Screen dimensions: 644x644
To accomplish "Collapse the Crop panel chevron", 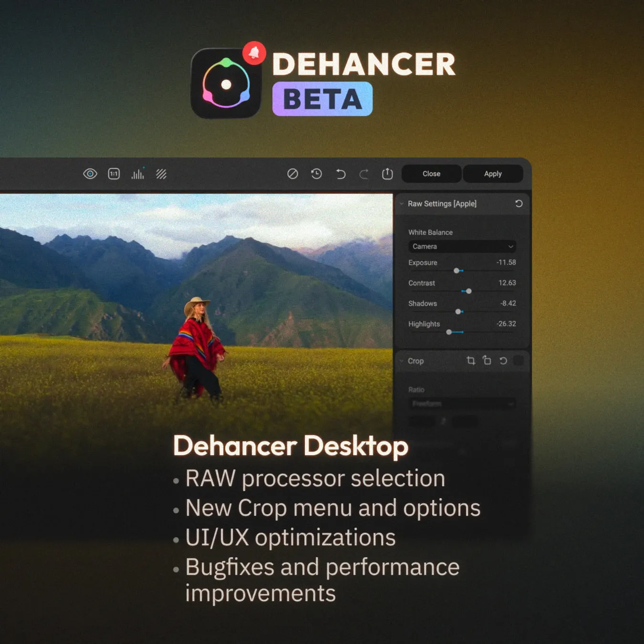I will pyautogui.click(x=402, y=361).
